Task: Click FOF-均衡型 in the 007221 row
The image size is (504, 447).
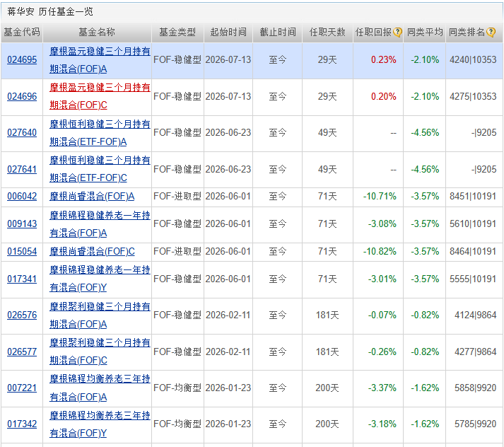Action: coord(177,388)
